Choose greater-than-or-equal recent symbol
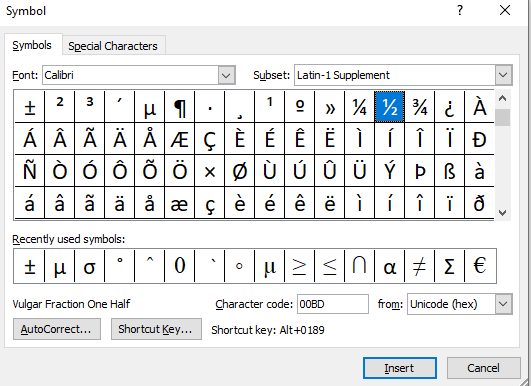This screenshot has width=531, height=386. [299, 266]
